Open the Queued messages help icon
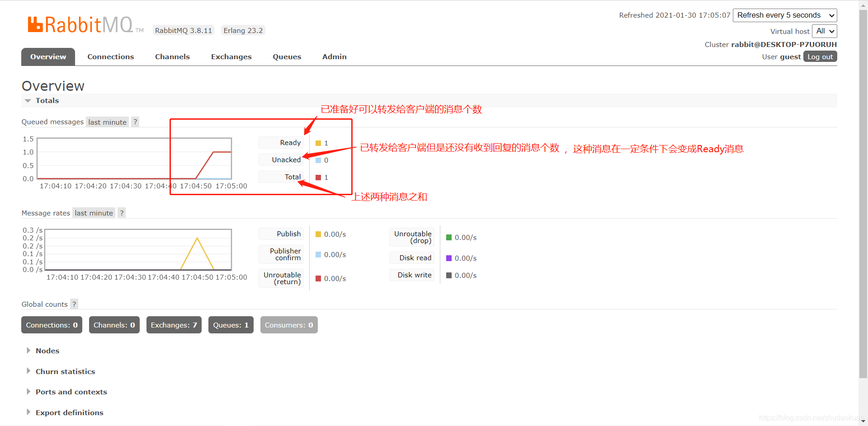 [135, 122]
